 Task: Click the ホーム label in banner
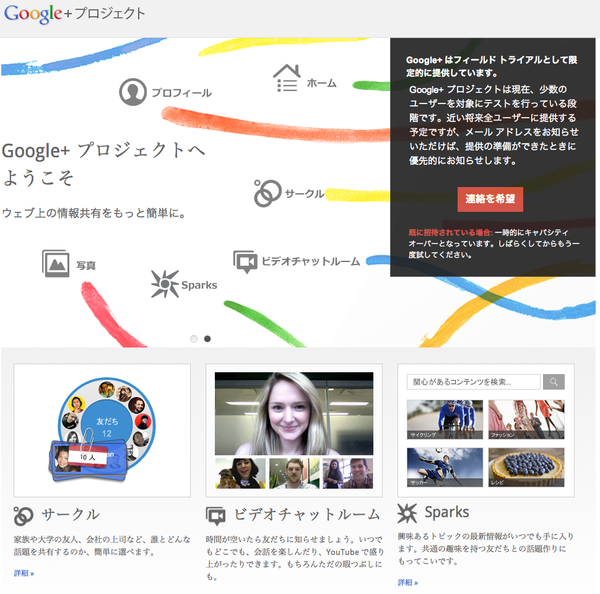coord(322,83)
